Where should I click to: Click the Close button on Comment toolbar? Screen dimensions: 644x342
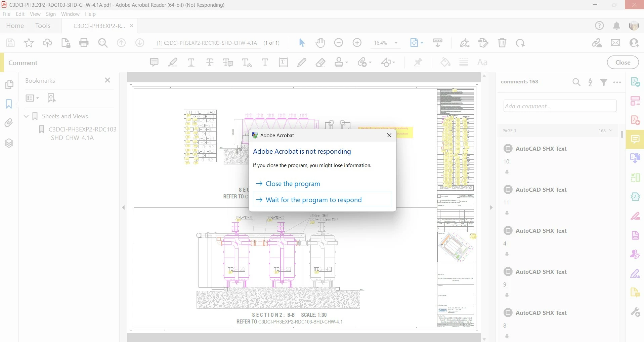point(622,62)
